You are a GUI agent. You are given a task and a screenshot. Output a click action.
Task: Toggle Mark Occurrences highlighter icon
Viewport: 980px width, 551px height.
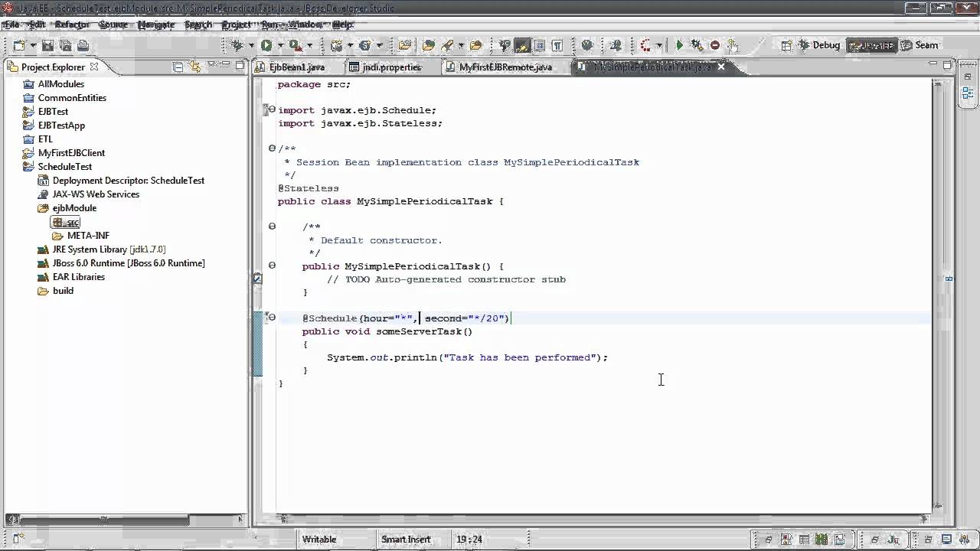click(522, 46)
